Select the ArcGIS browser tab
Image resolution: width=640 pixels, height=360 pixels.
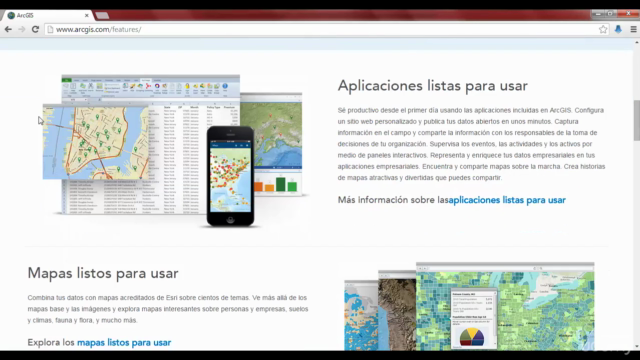click(47, 16)
